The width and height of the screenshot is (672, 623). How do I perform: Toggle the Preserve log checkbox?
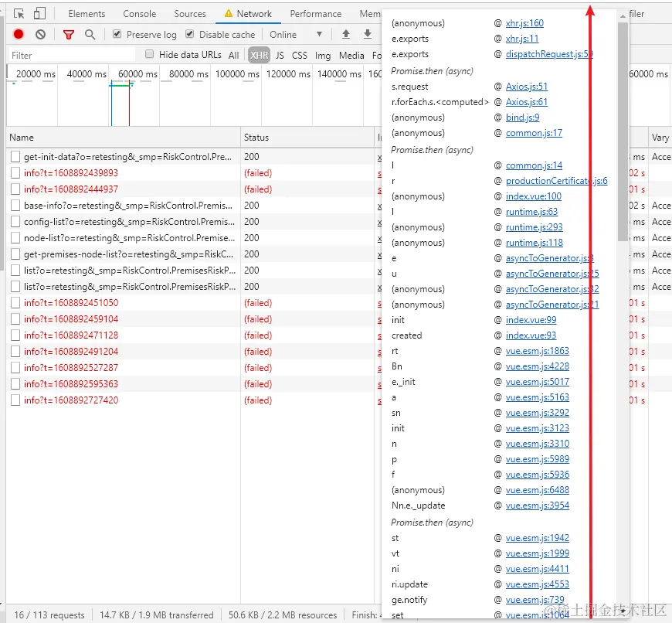tap(117, 34)
